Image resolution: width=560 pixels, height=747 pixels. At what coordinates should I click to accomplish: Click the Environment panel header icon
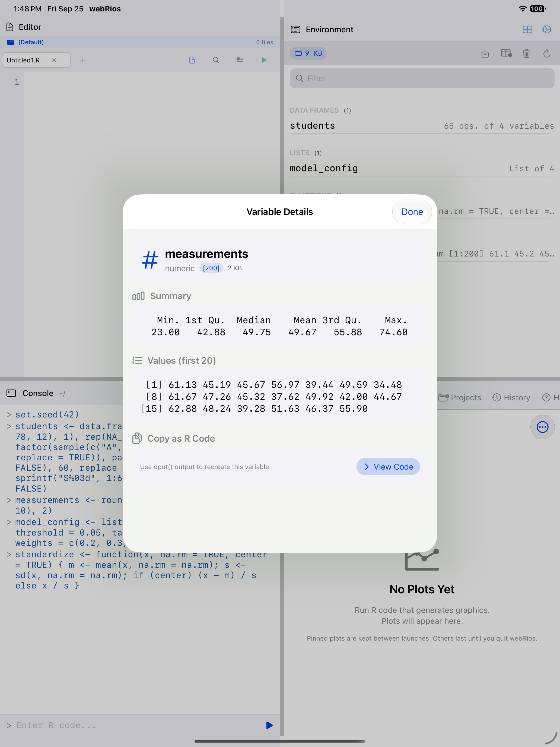(295, 30)
